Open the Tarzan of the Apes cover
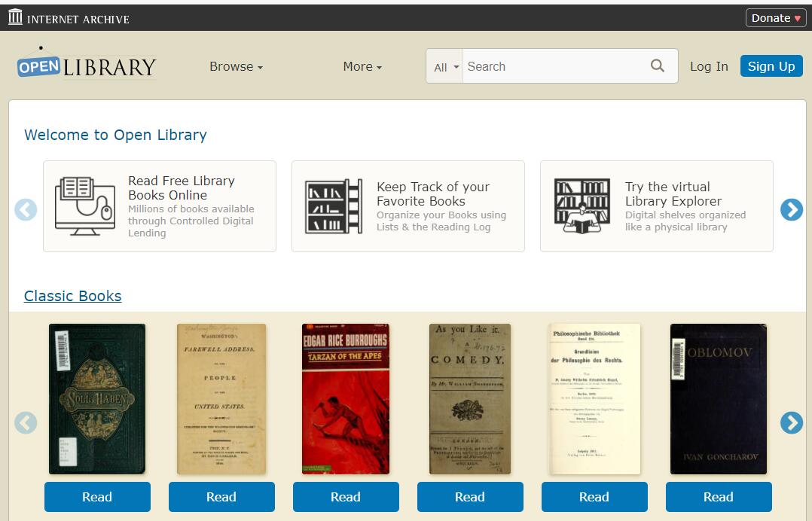 click(x=346, y=399)
